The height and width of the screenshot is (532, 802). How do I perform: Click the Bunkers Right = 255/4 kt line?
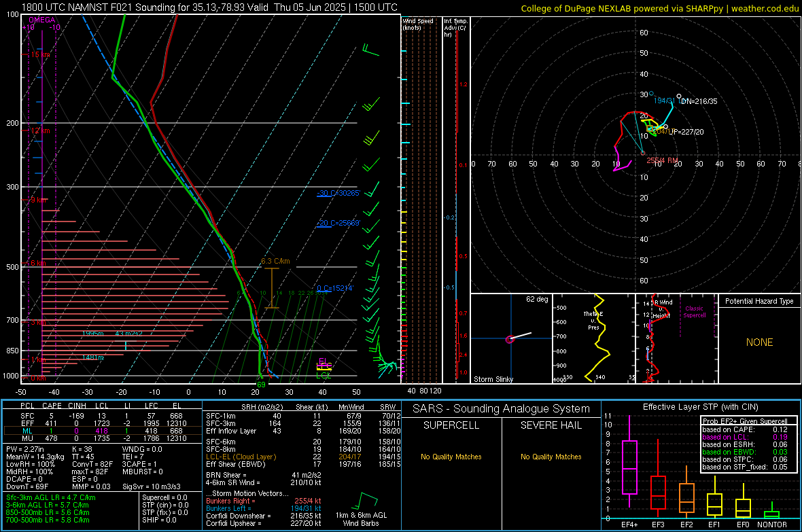(x=264, y=501)
